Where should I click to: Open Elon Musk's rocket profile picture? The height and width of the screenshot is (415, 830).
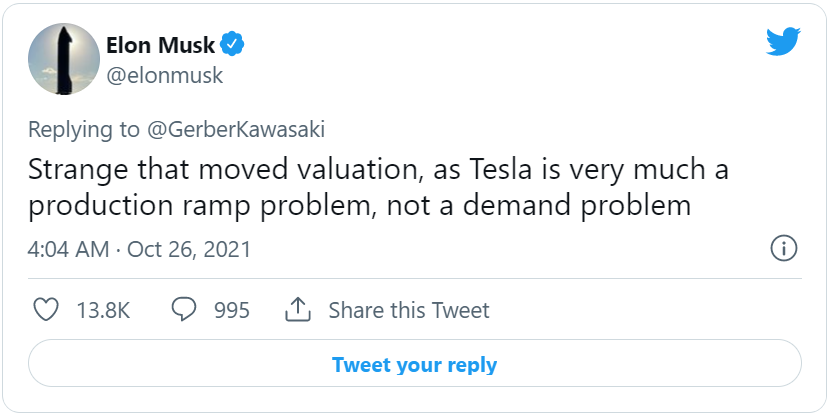point(64,59)
